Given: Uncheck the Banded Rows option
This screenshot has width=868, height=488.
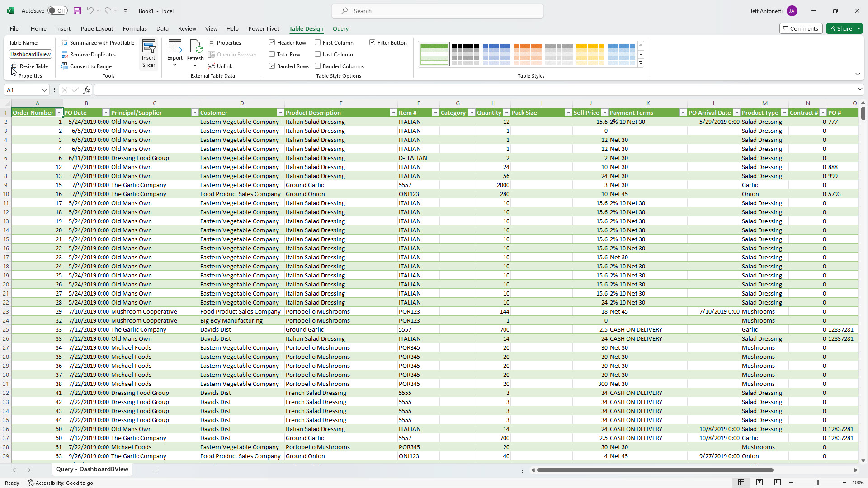Looking at the screenshot, I should (272, 66).
